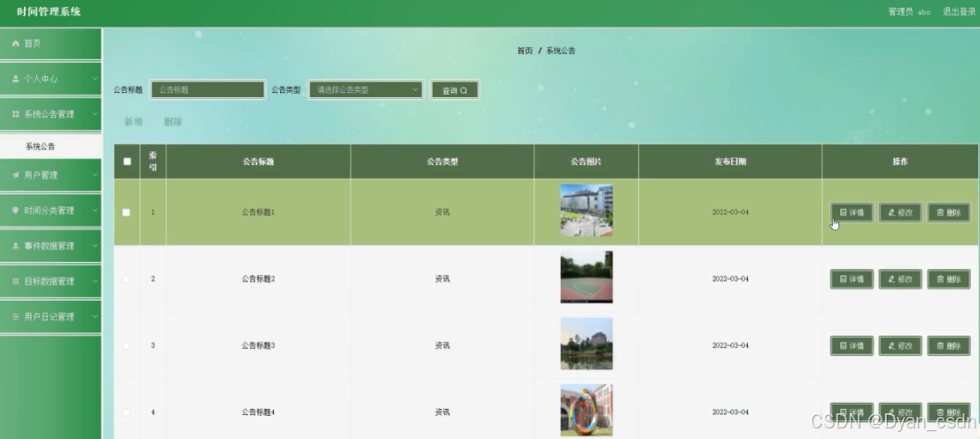
Task: Click the person icon beside 个人中心
Action: pyautogui.click(x=16, y=80)
